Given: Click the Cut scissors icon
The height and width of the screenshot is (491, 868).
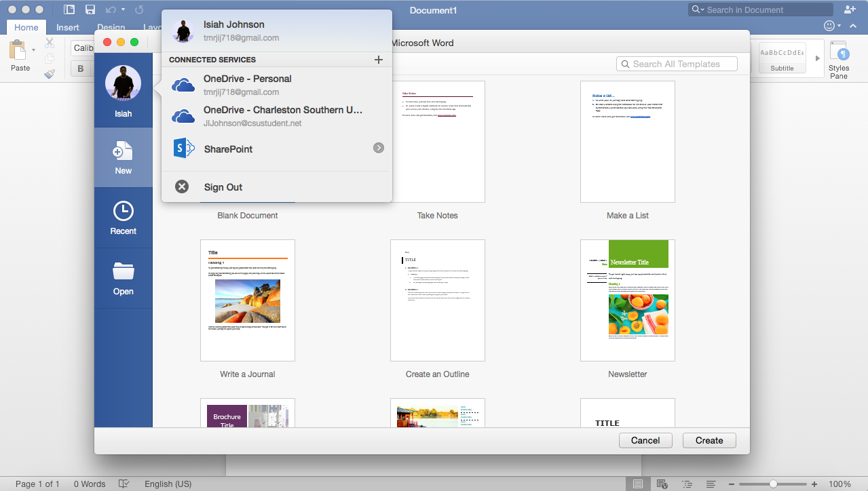Looking at the screenshot, I should tap(50, 43).
